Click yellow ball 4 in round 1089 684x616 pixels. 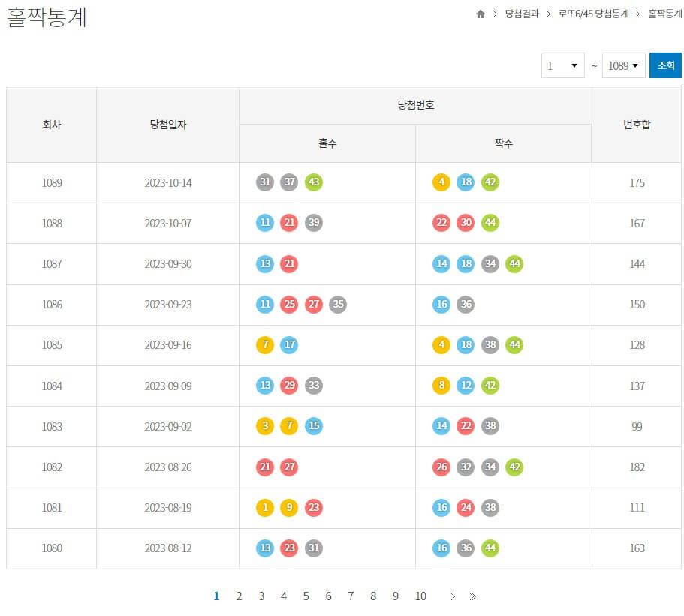click(x=441, y=182)
